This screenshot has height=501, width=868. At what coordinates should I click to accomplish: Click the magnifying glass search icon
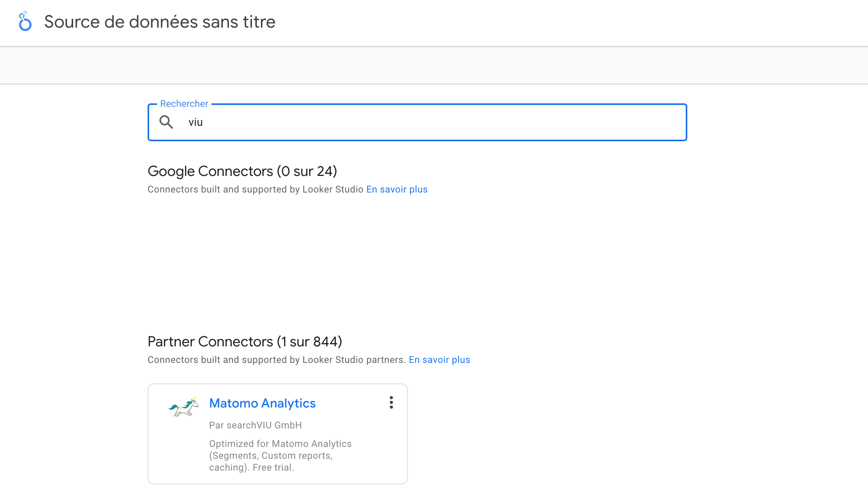166,122
